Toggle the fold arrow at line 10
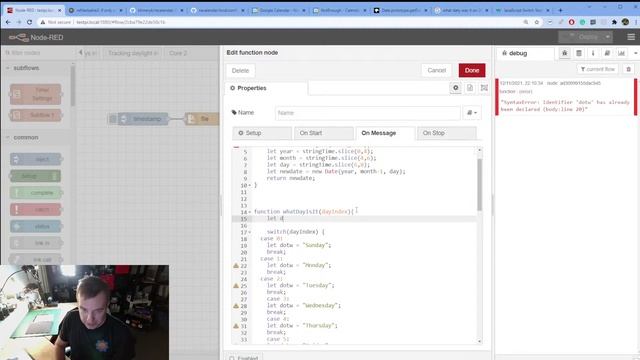The height and width of the screenshot is (360, 640). [x=250, y=185]
